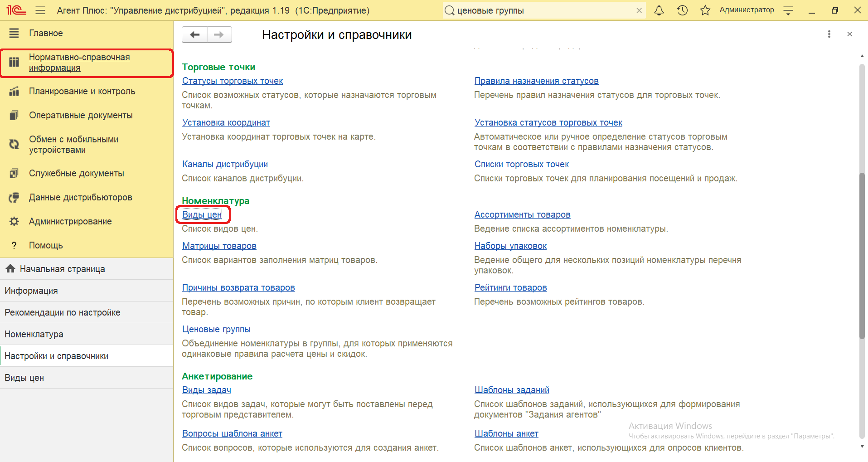Open the Ценовые группы link
The height and width of the screenshot is (462, 868).
coord(216,329)
